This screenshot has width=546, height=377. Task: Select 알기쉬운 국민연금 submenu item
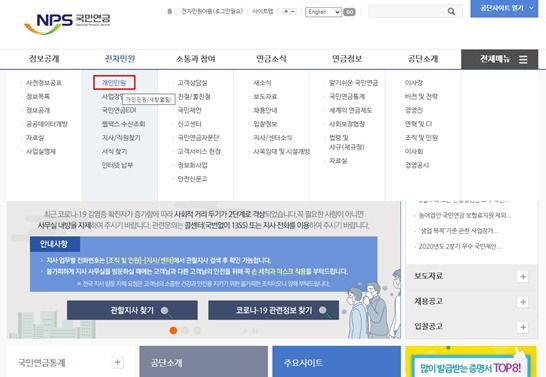point(353,83)
